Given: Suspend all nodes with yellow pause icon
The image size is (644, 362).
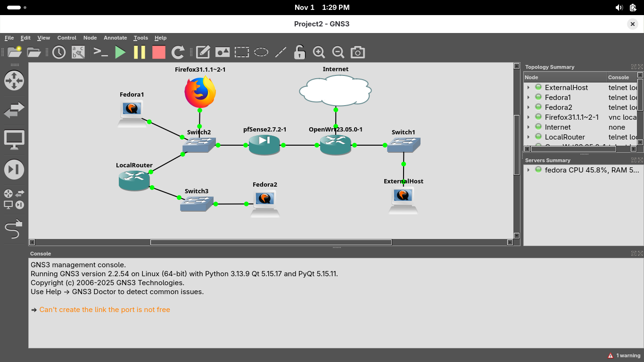Looking at the screenshot, I should pos(140,52).
